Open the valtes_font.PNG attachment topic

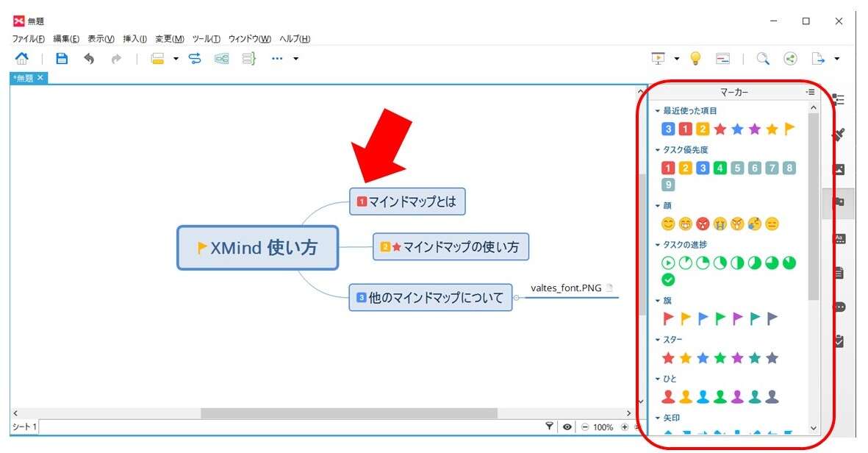click(566, 288)
